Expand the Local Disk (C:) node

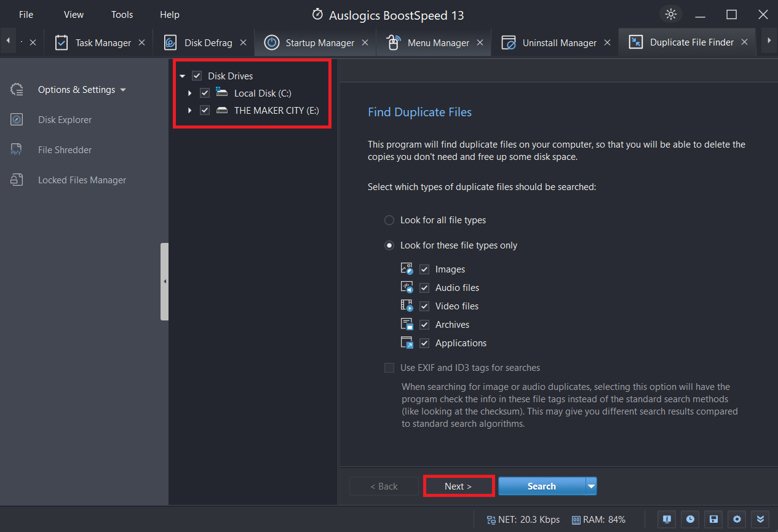tap(190, 93)
